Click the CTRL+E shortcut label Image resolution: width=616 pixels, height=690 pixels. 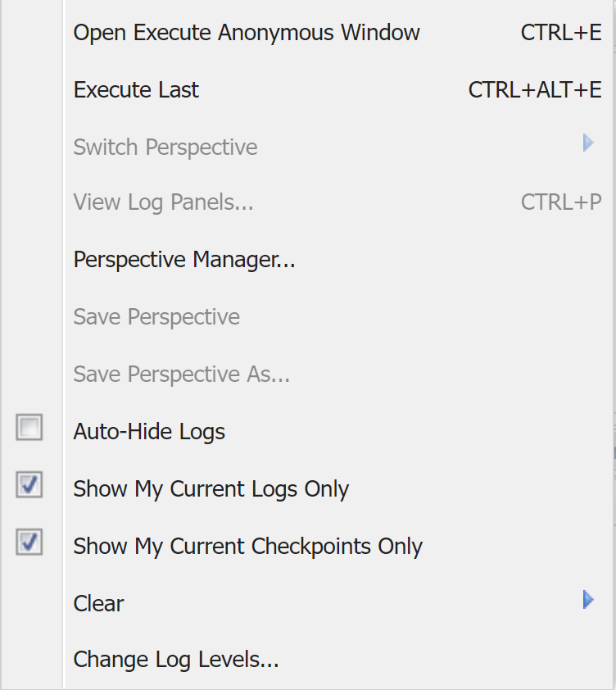click(561, 33)
